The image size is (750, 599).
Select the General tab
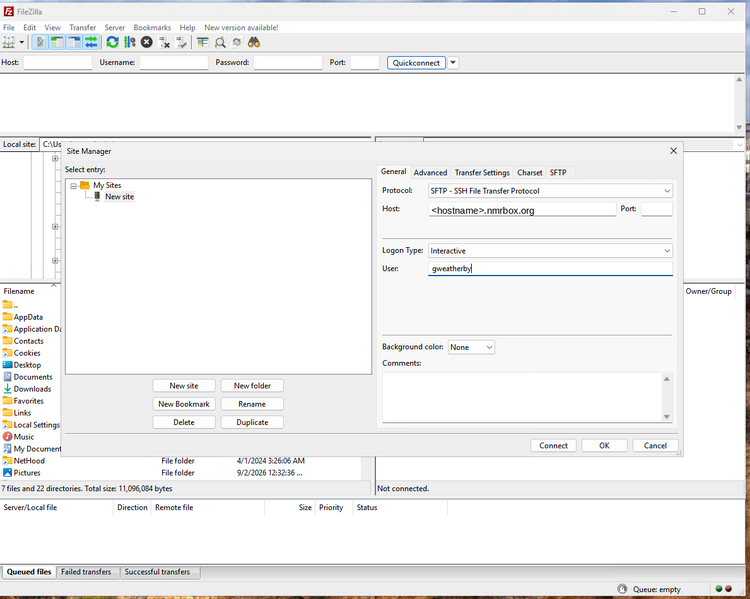[x=394, y=171]
